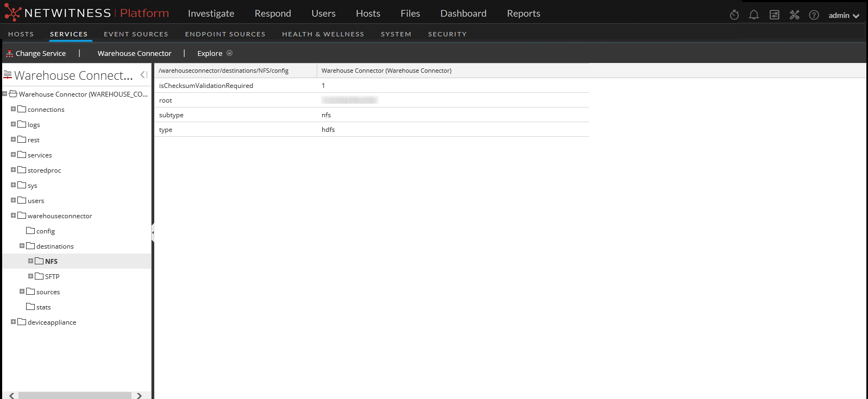
Task: Select the /warehouseconnector/destinations/NFS/config path header
Action: (223, 71)
